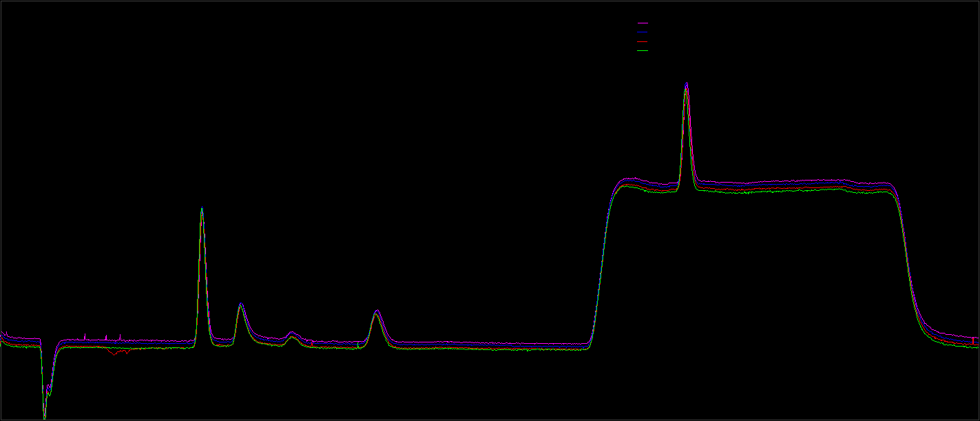980x421 pixels.
Task: Click the bottom of the deep negative dip
Action: pos(45,415)
